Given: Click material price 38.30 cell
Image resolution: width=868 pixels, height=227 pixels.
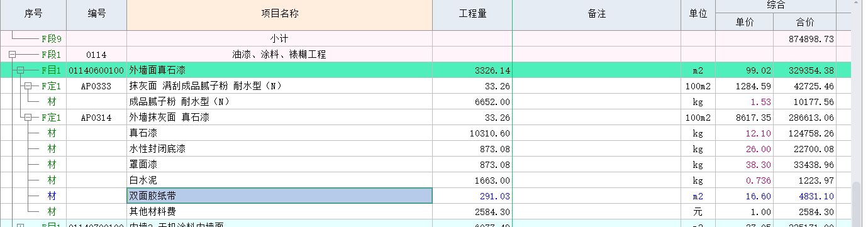Looking at the screenshot, I should pos(745,164).
